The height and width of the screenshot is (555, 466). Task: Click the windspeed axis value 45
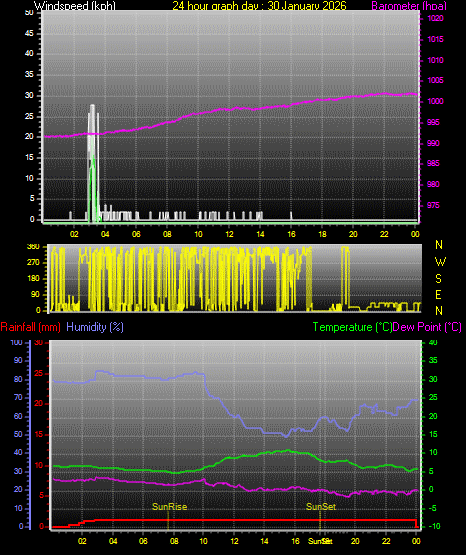[x=29, y=33]
